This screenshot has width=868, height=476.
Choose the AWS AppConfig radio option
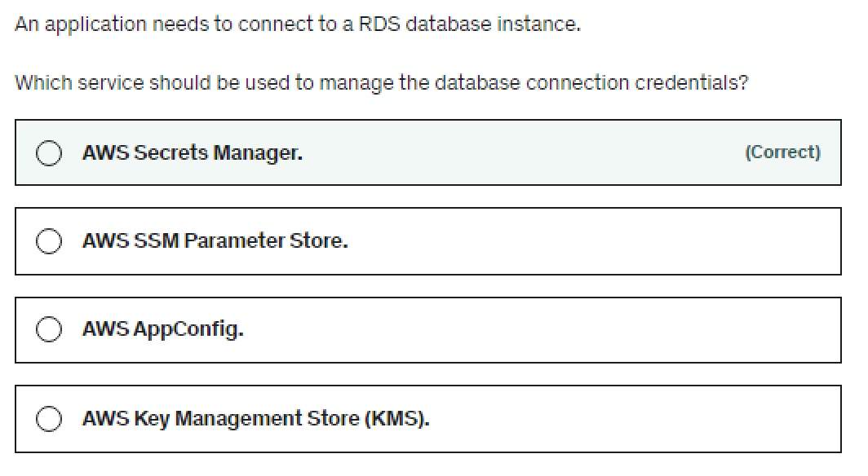click(49, 329)
